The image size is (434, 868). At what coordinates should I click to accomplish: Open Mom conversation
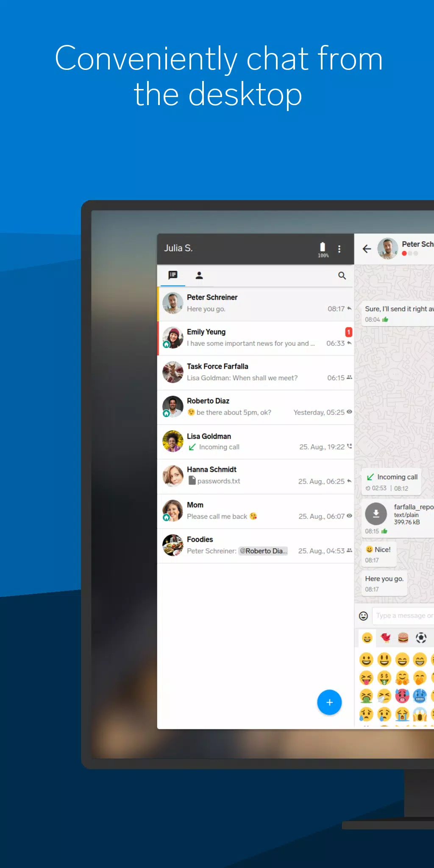(256, 511)
